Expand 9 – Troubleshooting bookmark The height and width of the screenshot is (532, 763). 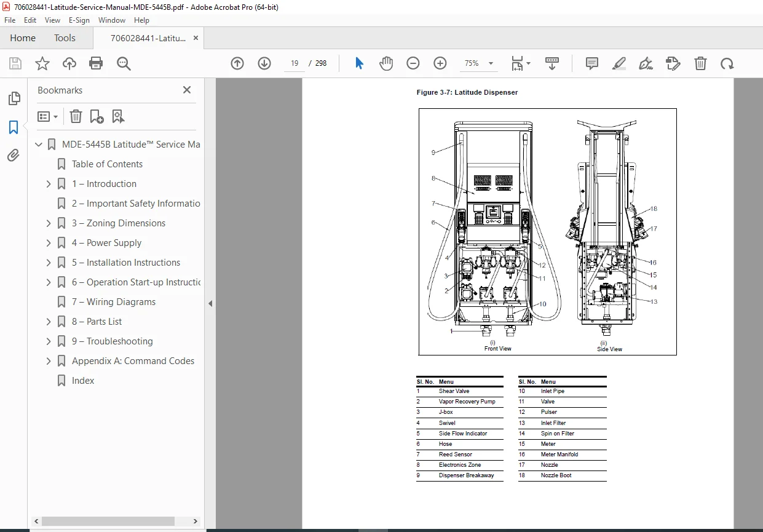[49, 341]
